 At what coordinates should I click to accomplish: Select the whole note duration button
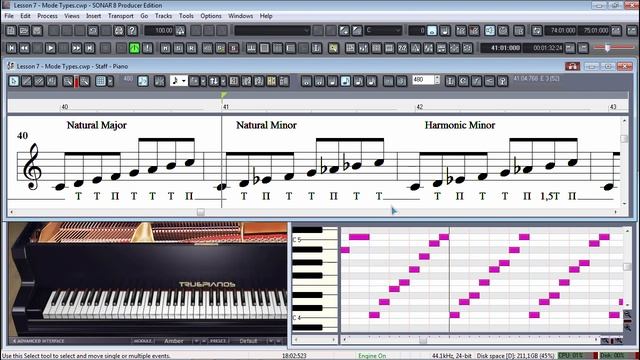tap(307, 81)
